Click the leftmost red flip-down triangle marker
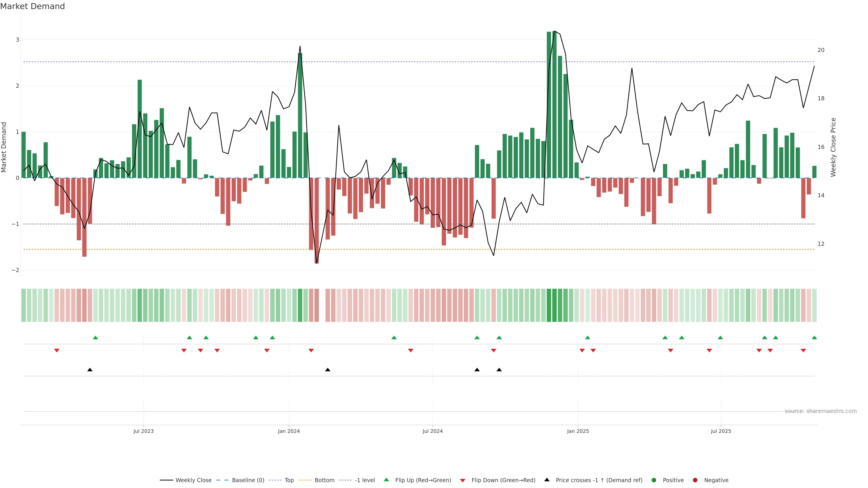This screenshot has width=868, height=488. click(x=57, y=351)
